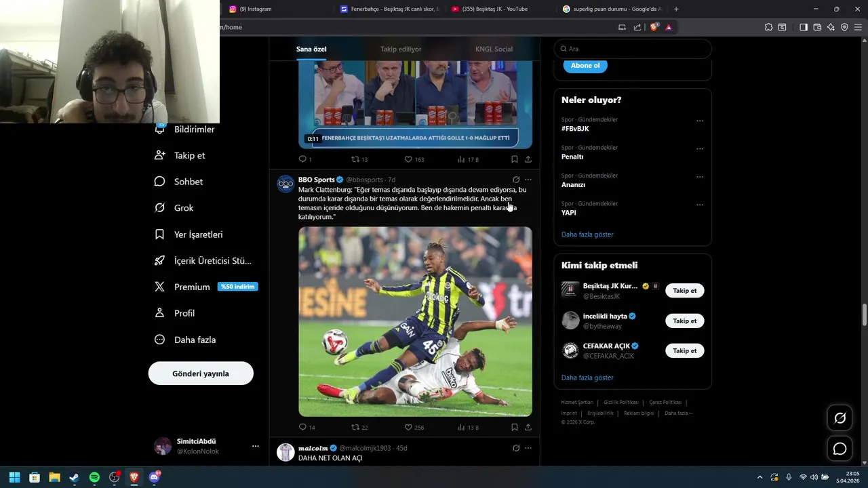The image size is (868, 488).
Task: Open account menu next to SimitciAbdü
Action: click(x=256, y=446)
